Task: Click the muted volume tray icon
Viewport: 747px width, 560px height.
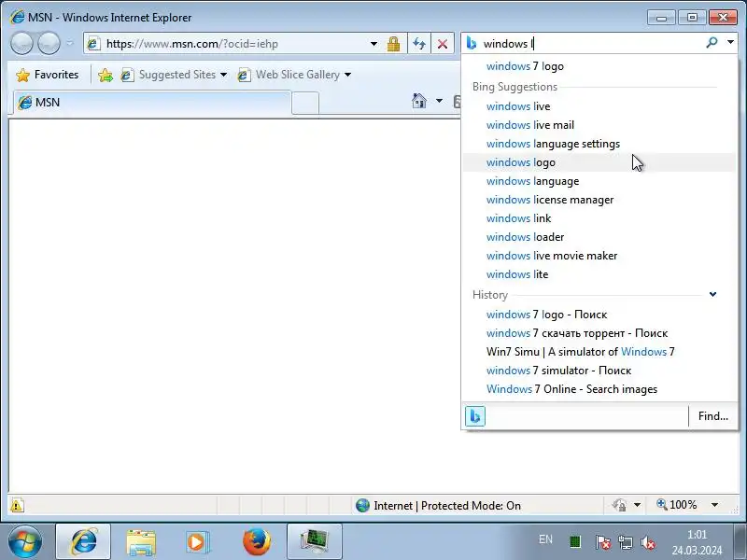Action: [647, 542]
